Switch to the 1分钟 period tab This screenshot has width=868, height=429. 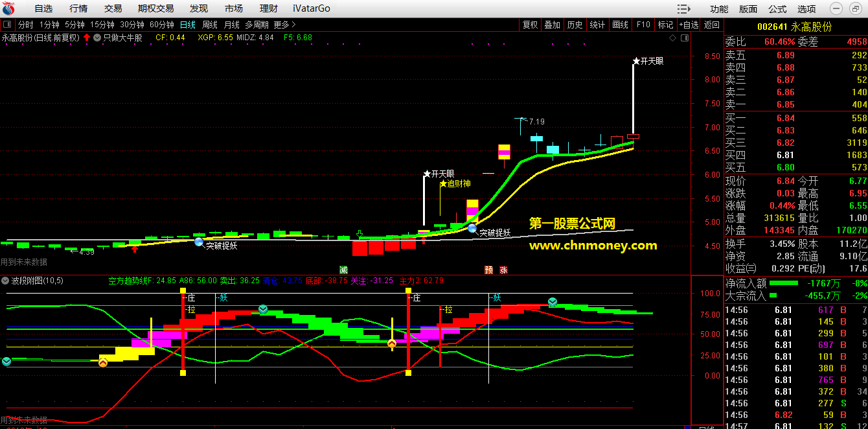(49, 25)
